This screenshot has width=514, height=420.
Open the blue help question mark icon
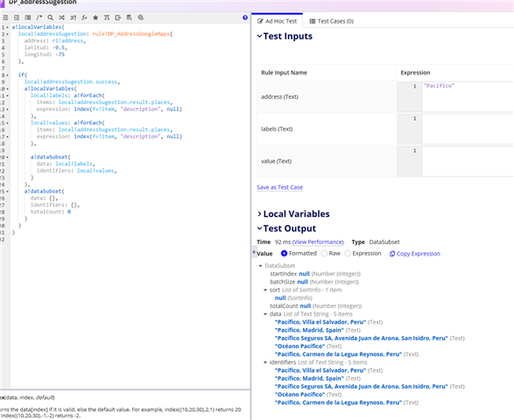point(245,17)
